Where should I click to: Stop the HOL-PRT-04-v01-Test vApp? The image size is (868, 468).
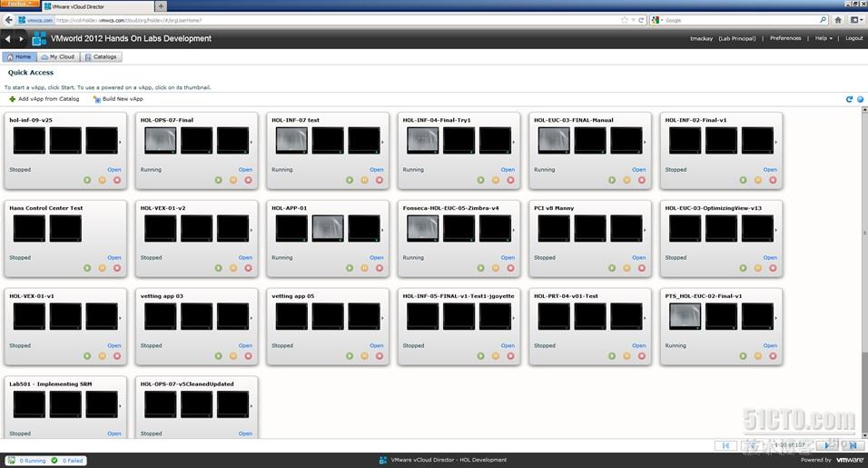[x=642, y=356]
